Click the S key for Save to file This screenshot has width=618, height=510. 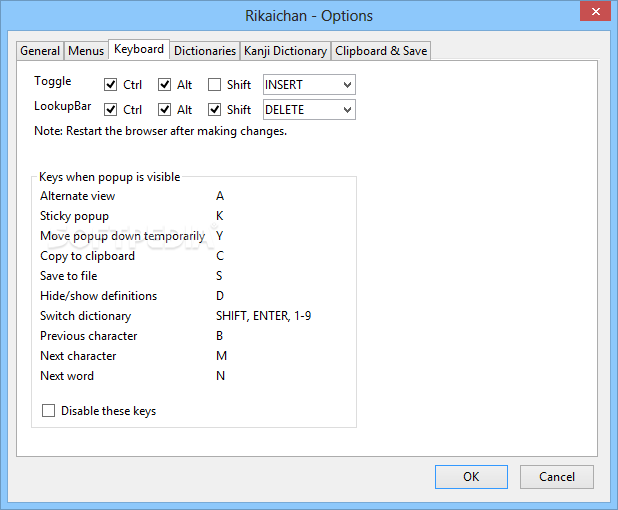point(219,276)
